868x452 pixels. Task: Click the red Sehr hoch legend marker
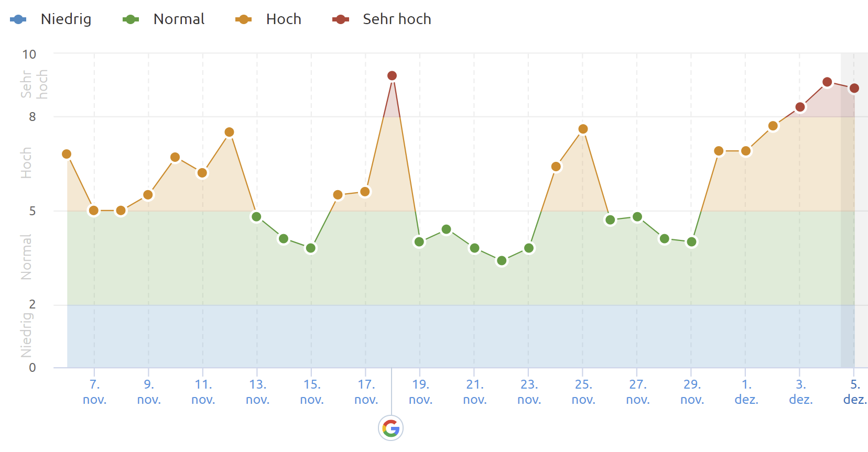[341, 19]
